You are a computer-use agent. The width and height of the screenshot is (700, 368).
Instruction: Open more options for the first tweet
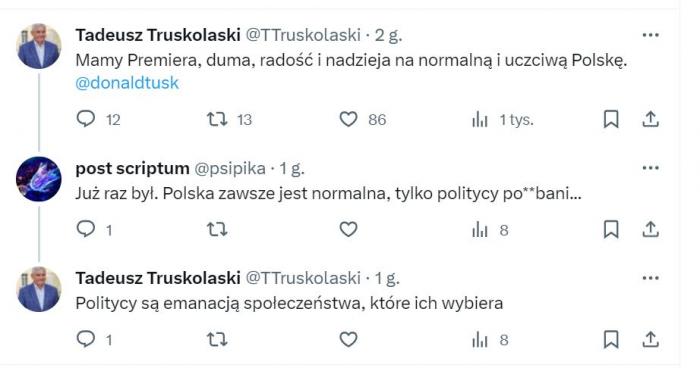(x=650, y=35)
